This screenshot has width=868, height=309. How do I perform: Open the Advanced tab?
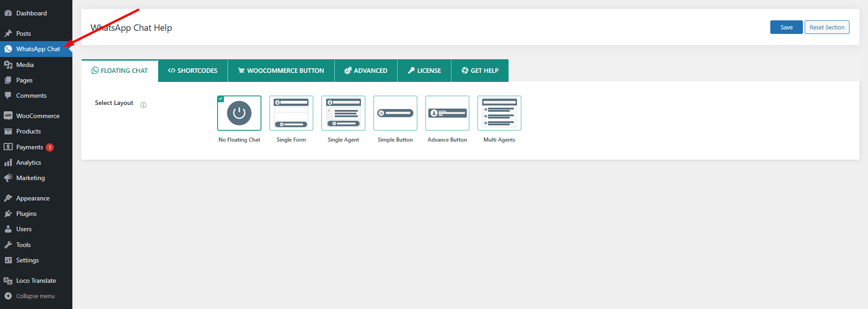point(366,71)
